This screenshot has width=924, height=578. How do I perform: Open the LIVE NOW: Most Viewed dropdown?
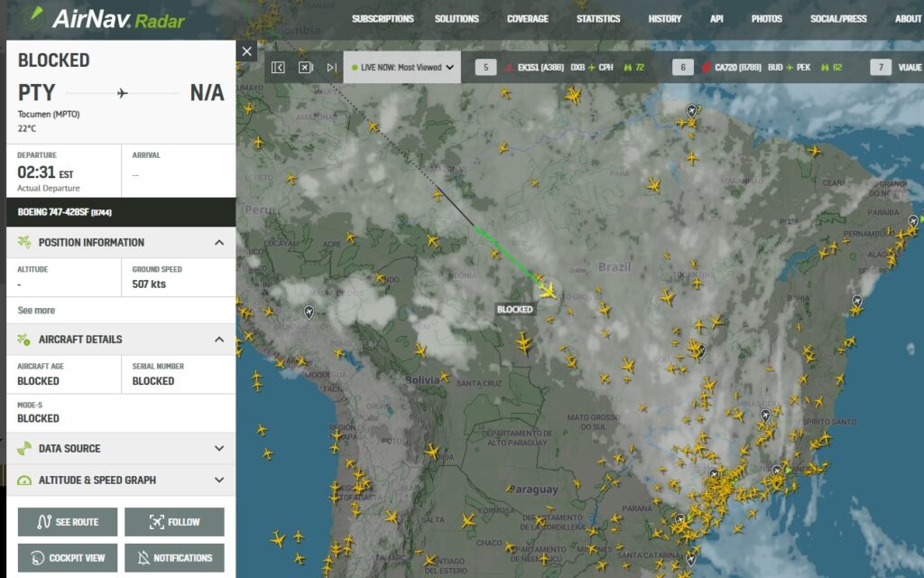click(402, 67)
